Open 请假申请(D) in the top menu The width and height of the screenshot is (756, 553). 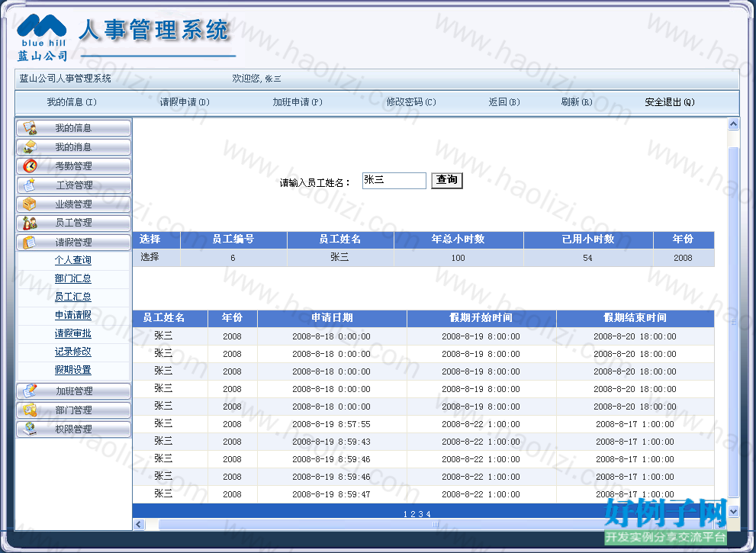185,102
